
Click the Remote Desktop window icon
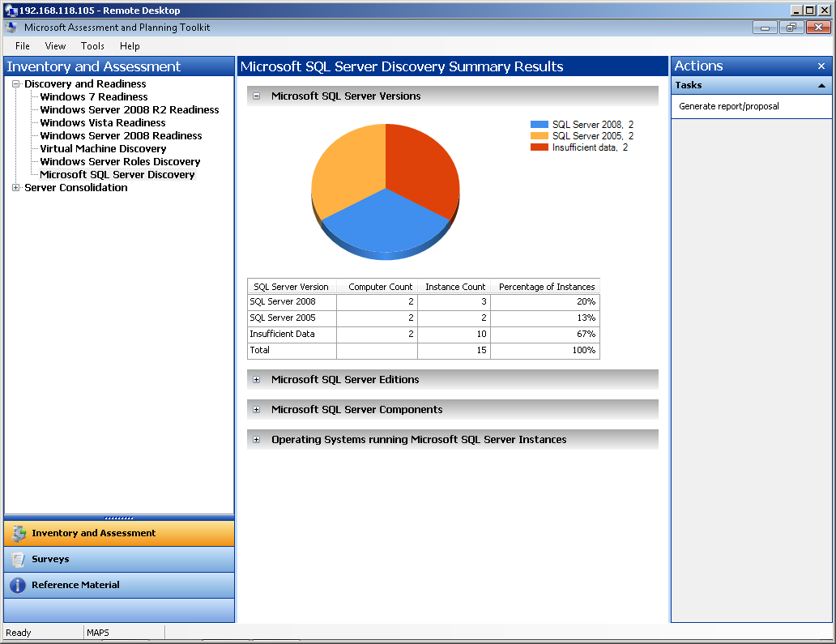(11, 11)
